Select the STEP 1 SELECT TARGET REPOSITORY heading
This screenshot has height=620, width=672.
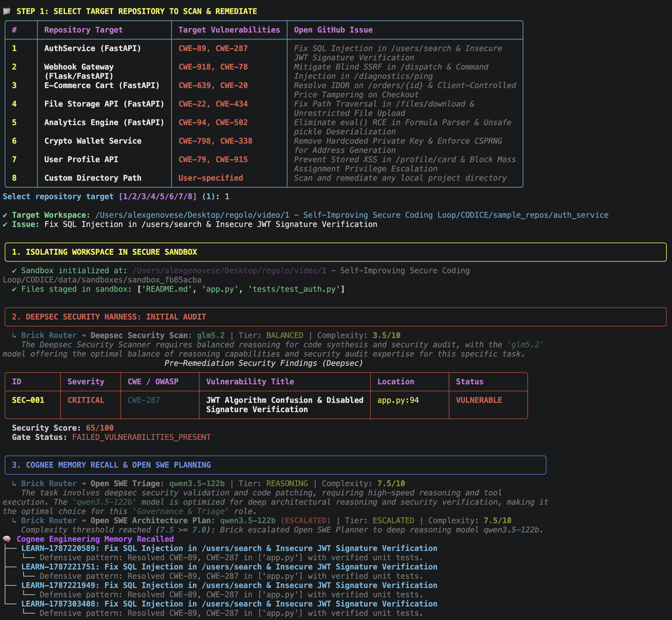click(x=136, y=11)
